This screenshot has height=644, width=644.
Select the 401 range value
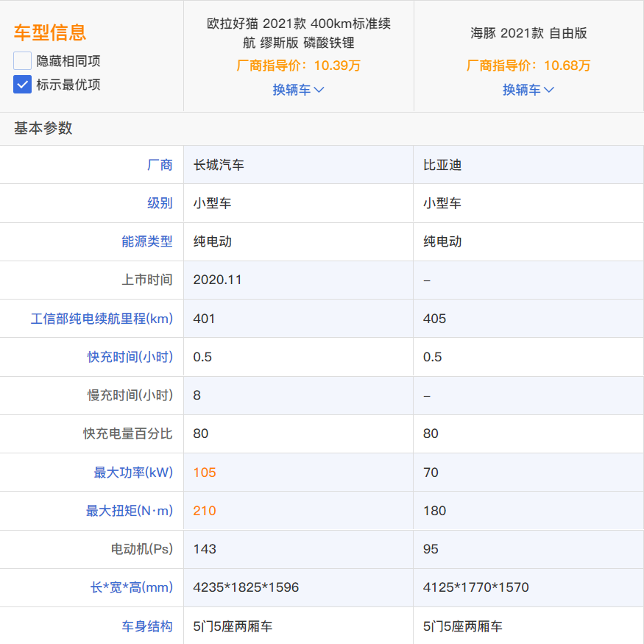coord(204,318)
